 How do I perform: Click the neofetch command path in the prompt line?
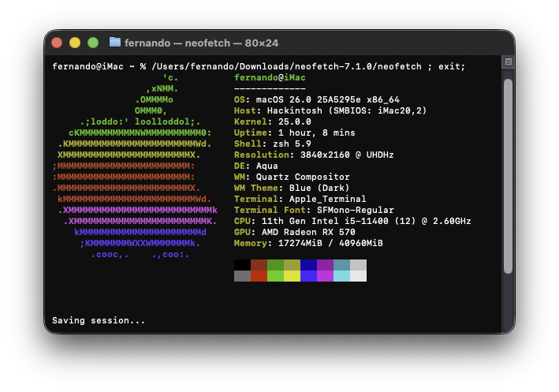tap(287, 66)
